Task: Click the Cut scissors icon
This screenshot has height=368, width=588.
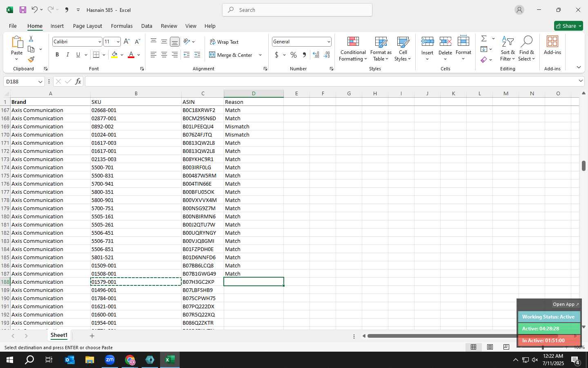Action: [x=31, y=38]
